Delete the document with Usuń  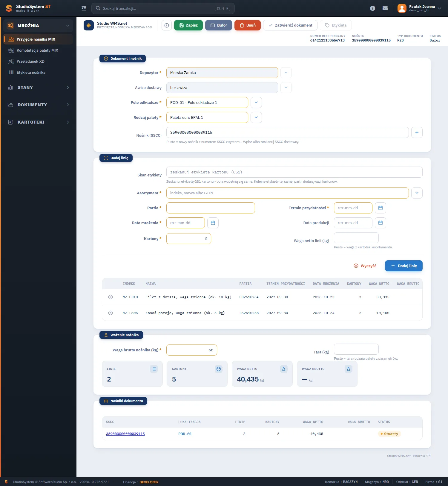(x=248, y=25)
